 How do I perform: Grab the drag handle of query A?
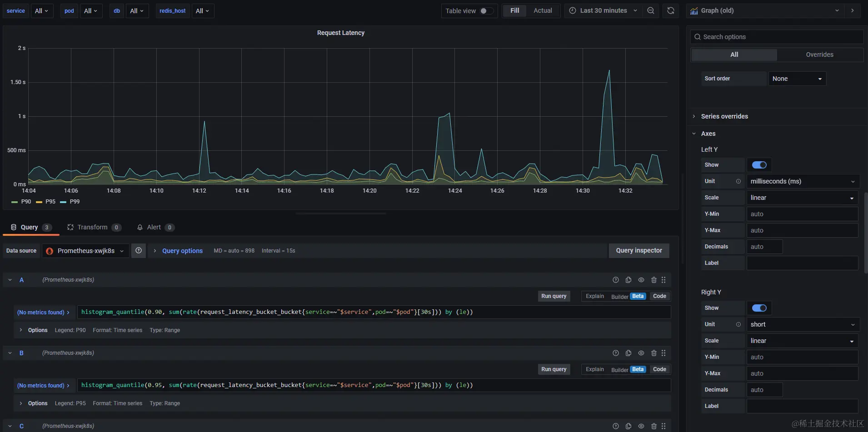tap(663, 280)
